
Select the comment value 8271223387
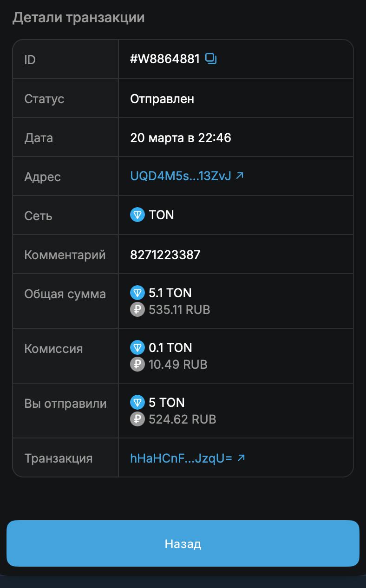coord(165,255)
